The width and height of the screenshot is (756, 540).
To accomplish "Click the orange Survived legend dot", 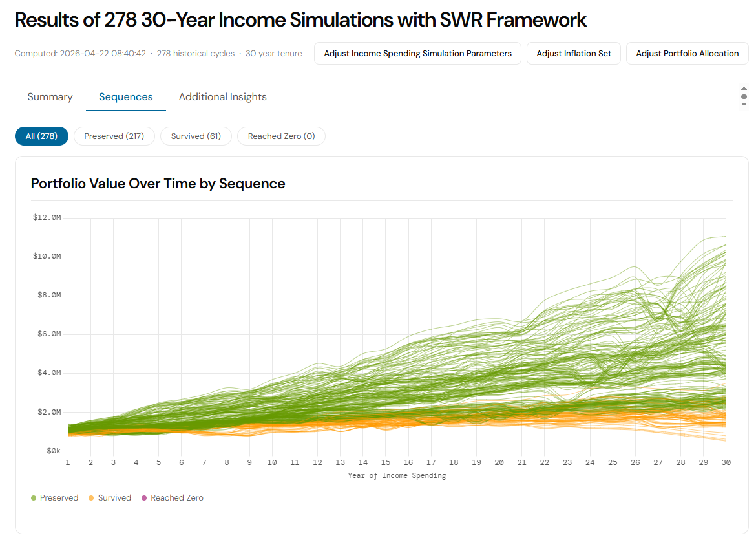I will tap(92, 498).
